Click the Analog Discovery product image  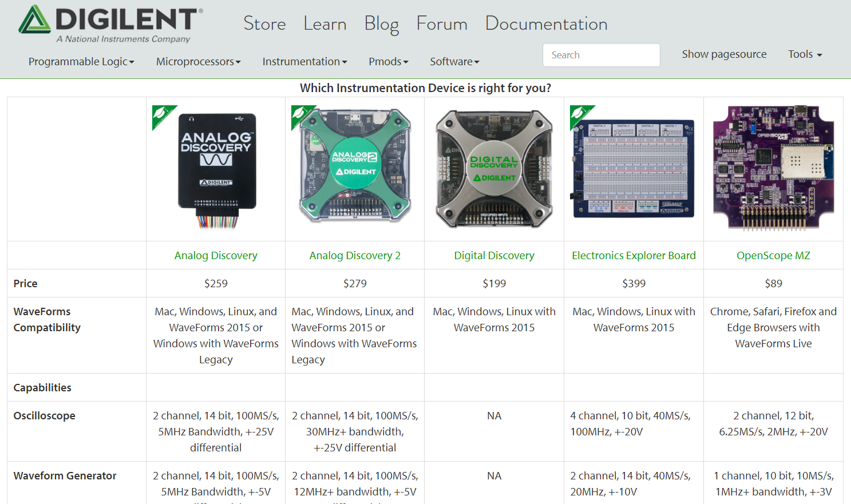216,169
